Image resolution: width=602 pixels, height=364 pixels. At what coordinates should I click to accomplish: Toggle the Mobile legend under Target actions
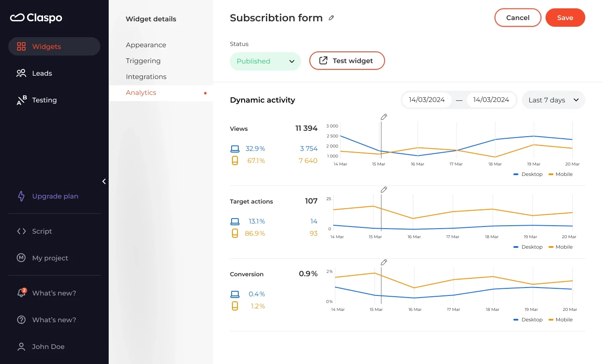tap(560, 247)
